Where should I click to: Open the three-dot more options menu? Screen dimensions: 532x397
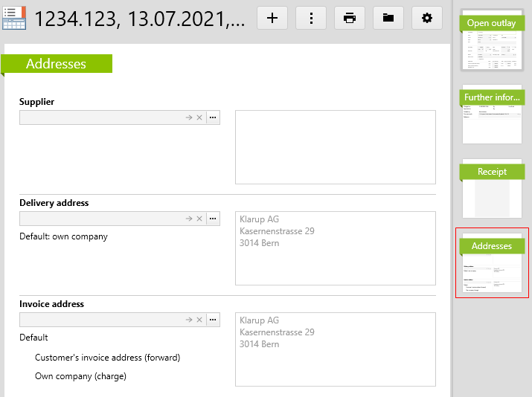(x=311, y=18)
